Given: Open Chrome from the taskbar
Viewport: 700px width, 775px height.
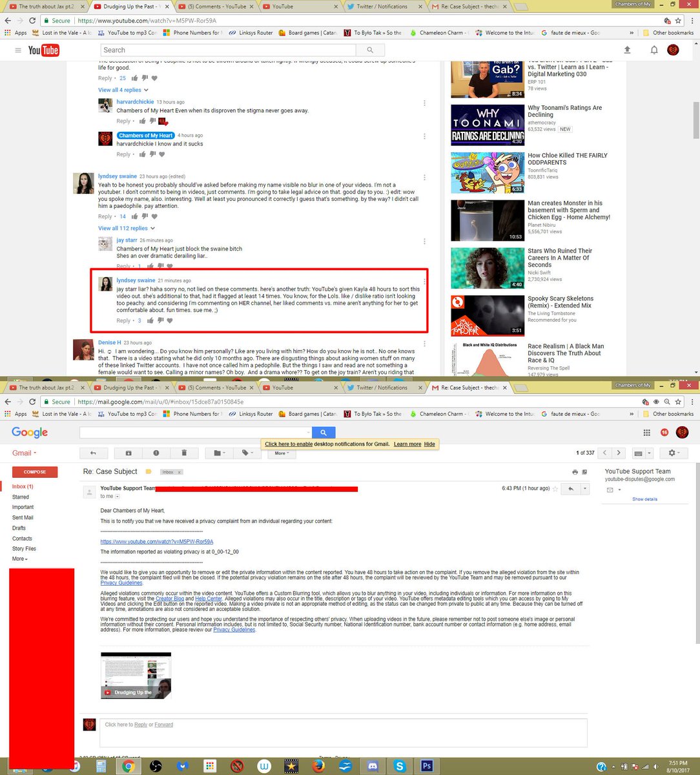Looking at the screenshot, I should (128, 766).
